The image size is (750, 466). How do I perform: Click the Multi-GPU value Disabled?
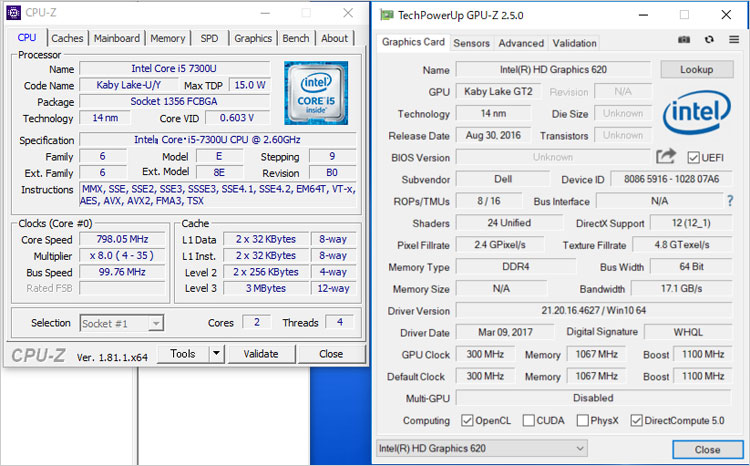pyautogui.click(x=594, y=398)
